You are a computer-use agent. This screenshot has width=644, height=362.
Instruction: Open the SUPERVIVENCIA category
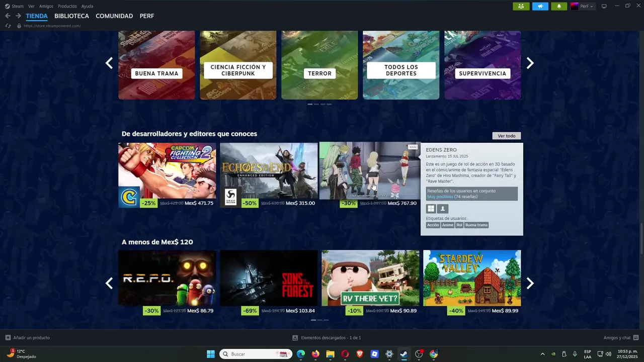click(482, 65)
